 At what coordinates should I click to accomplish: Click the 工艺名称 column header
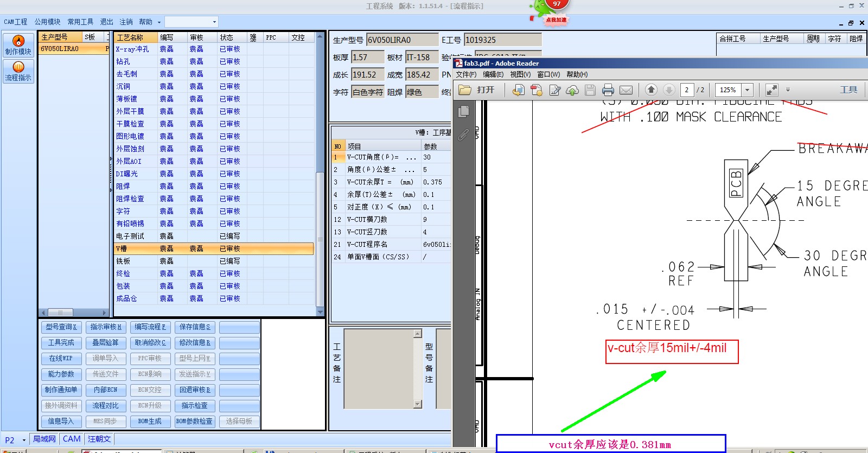[x=136, y=37]
